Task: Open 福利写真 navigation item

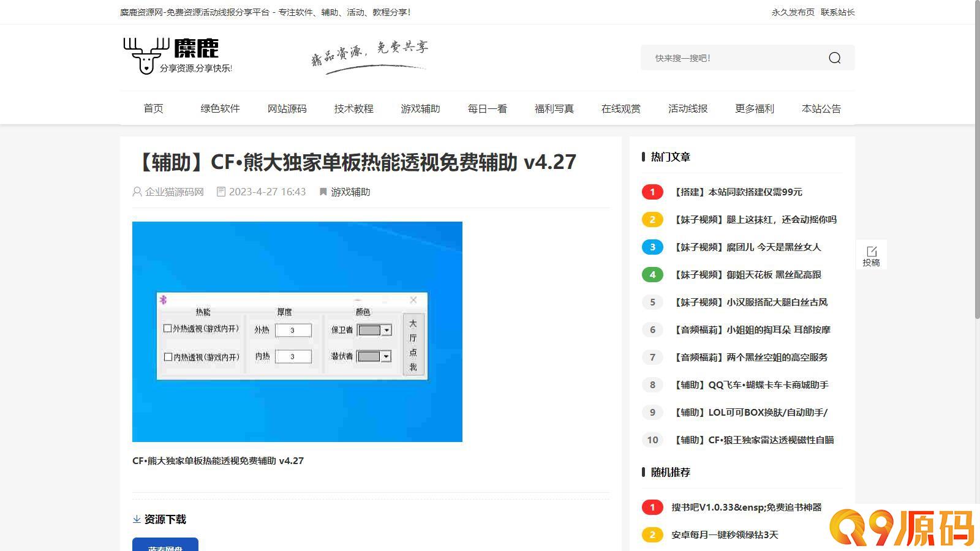Action: (x=554, y=108)
